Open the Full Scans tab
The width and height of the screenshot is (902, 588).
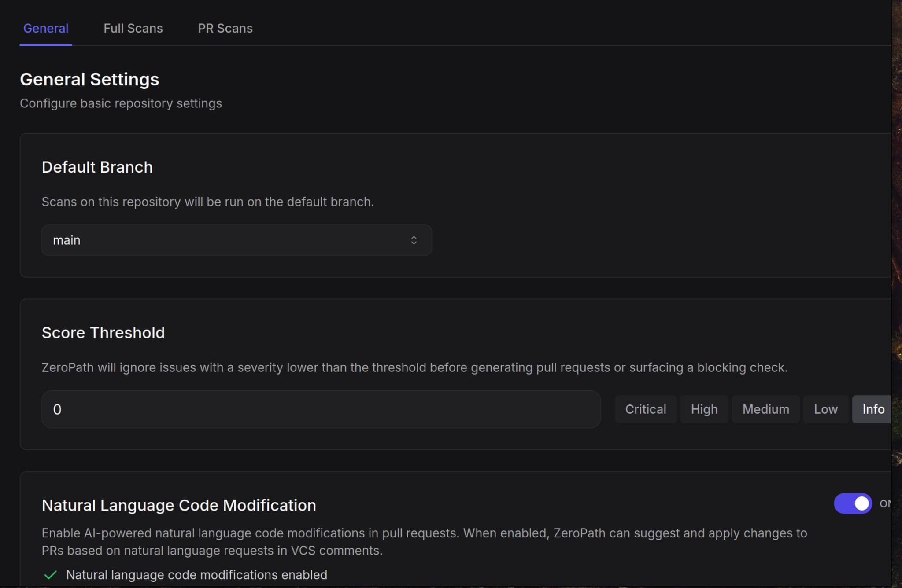(x=133, y=29)
